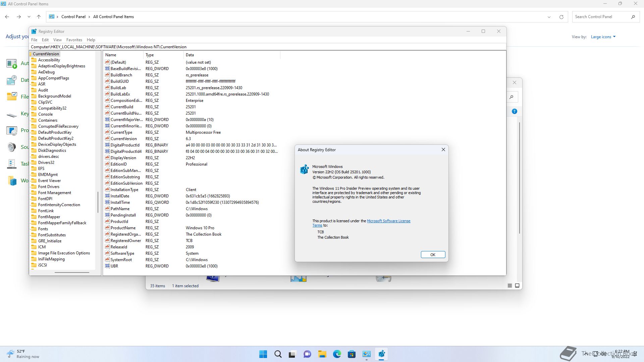Click the Back arrow in Control Panel
Screen dimensions: 644x362
click(x=7, y=17)
